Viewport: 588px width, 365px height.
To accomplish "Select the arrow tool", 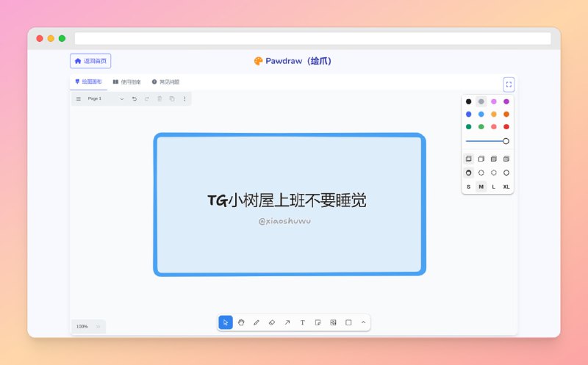I will point(287,322).
